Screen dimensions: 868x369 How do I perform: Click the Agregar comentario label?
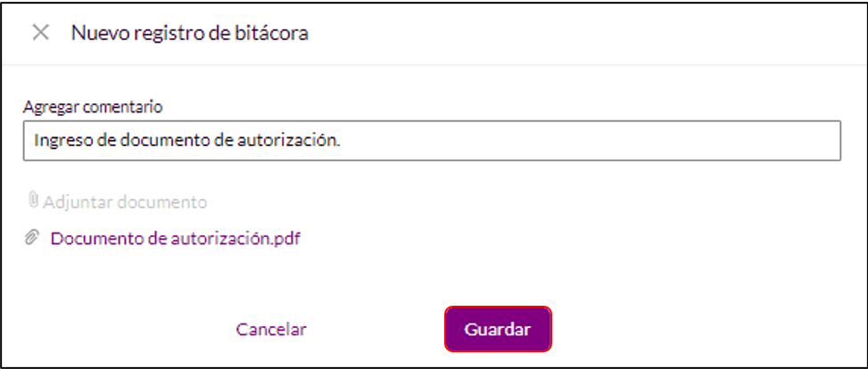click(x=93, y=107)
